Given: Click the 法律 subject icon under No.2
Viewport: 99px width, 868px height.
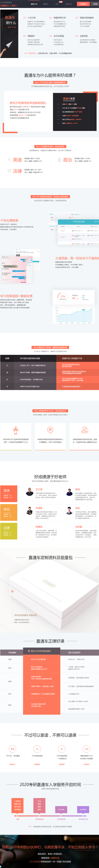Looking at the screenshot, I should (9, 171).
